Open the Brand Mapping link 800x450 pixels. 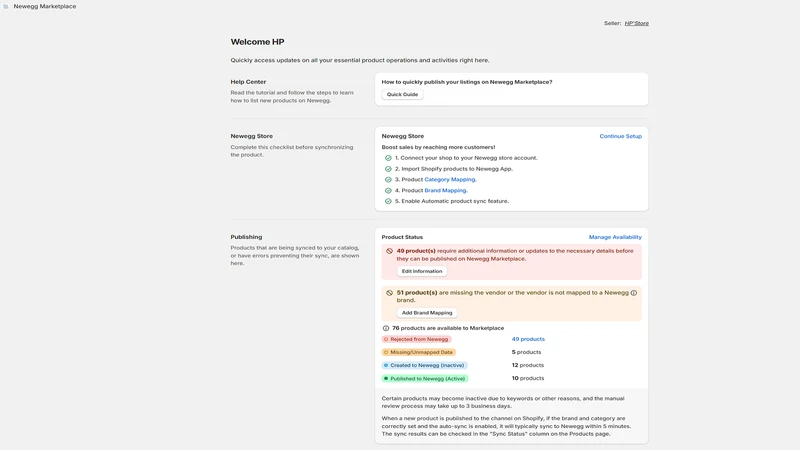pyautogui.click(x=446, y=190)
